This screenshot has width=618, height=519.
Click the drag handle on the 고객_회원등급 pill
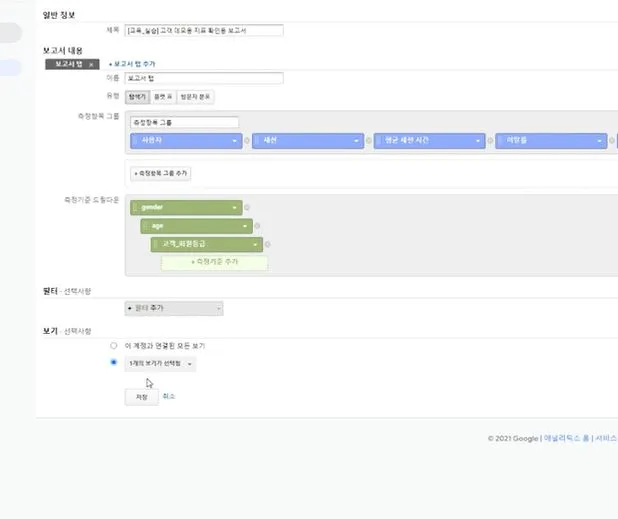click(156, 244)
